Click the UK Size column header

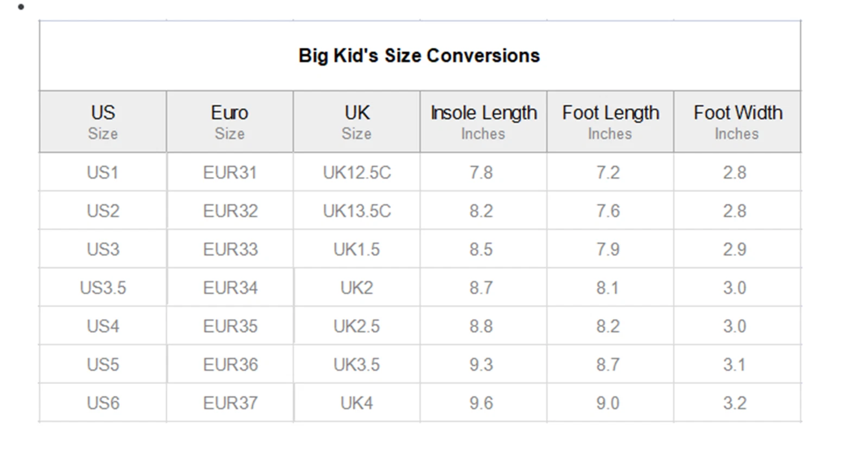(x=356, y=122)
